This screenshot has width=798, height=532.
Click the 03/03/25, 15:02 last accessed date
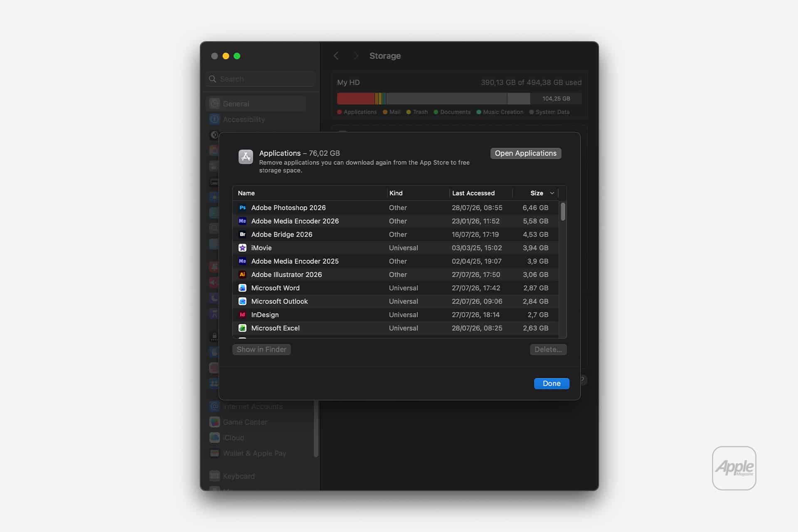pos(477,248)
